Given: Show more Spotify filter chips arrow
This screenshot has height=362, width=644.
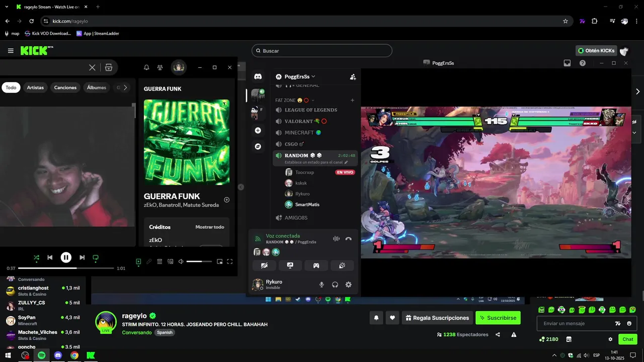Looking at the screenshot, I should click(125, 87).
